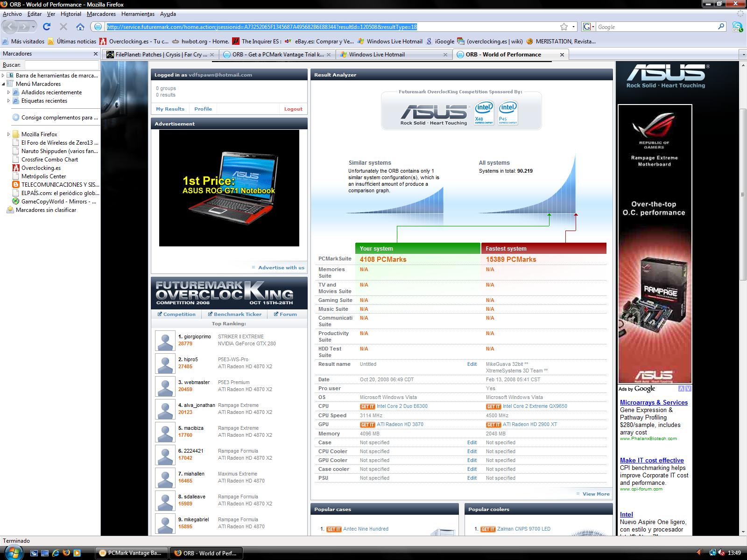Click GET IT badge next to Core 2 Extreme QX9650

[493, 406]
